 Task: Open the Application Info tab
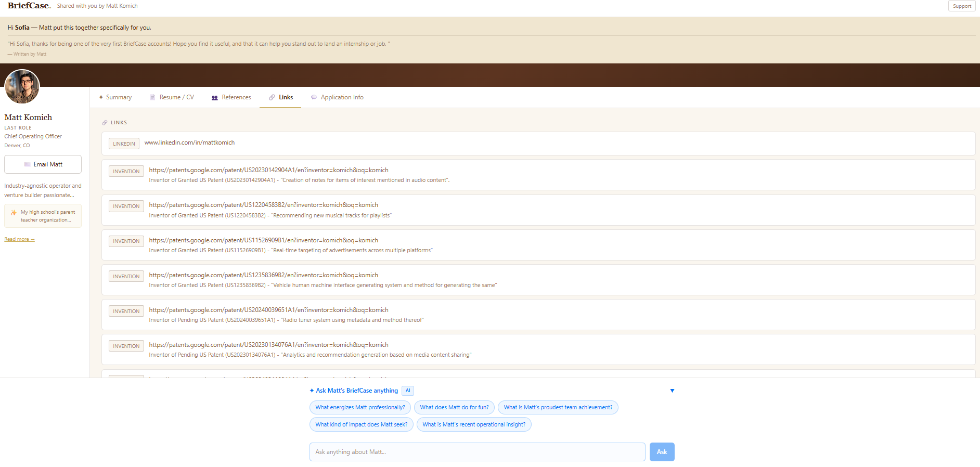tap(337, 97)
